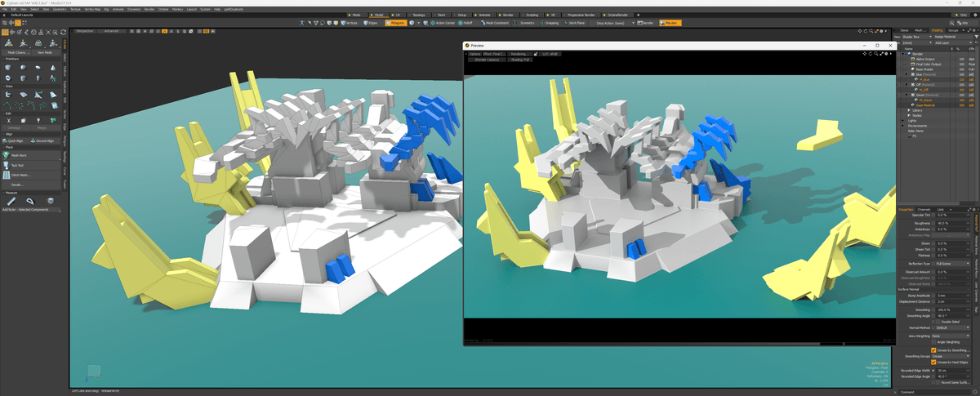The height and width of the screenshot is (396, 980).
Task: Click the New Mesh button
Action: [45, 52]
